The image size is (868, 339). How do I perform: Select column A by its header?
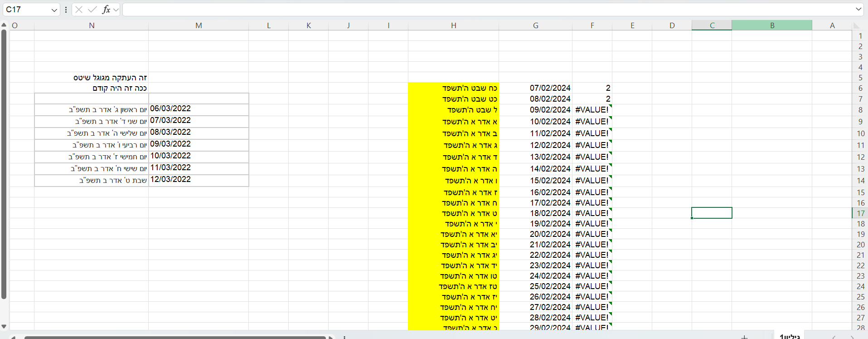point(832,25)
